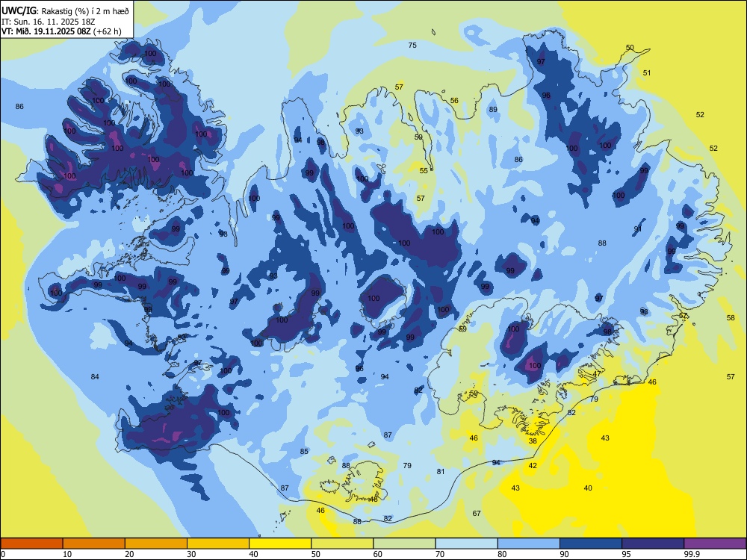Click the purple 99.9+ legend swatch

pos(715,544)
